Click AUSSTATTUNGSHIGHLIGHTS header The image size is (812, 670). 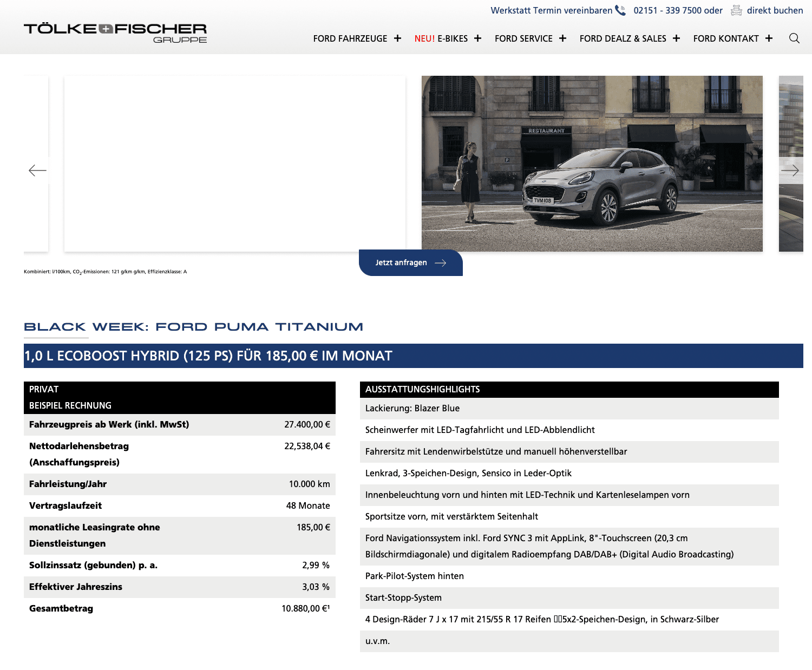coord(569,390)
